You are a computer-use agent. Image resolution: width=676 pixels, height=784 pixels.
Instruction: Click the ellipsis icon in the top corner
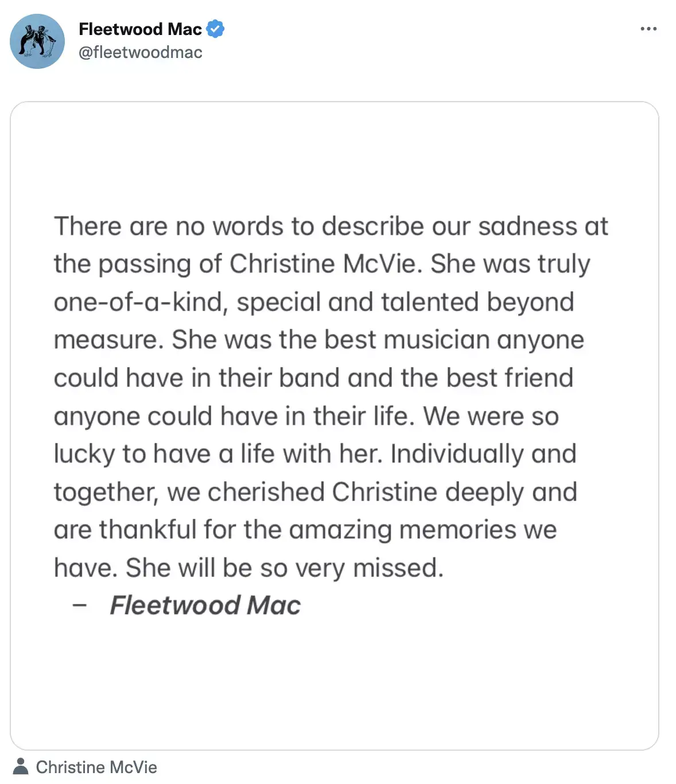click(x=648, y=28)
